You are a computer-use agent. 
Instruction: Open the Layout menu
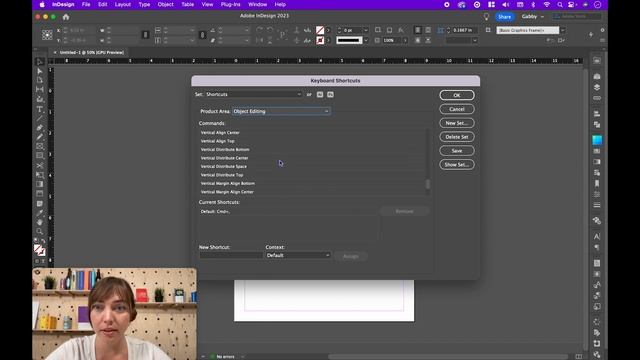point(122,4)
